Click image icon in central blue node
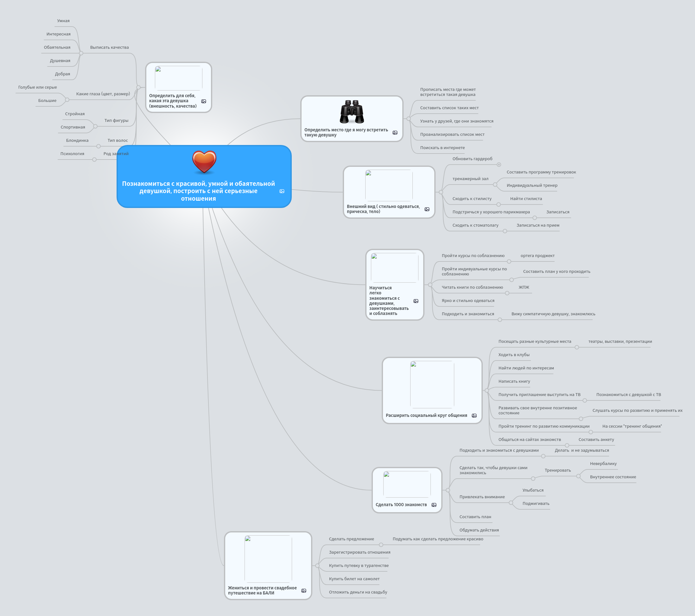 click(x=282, y=191)
